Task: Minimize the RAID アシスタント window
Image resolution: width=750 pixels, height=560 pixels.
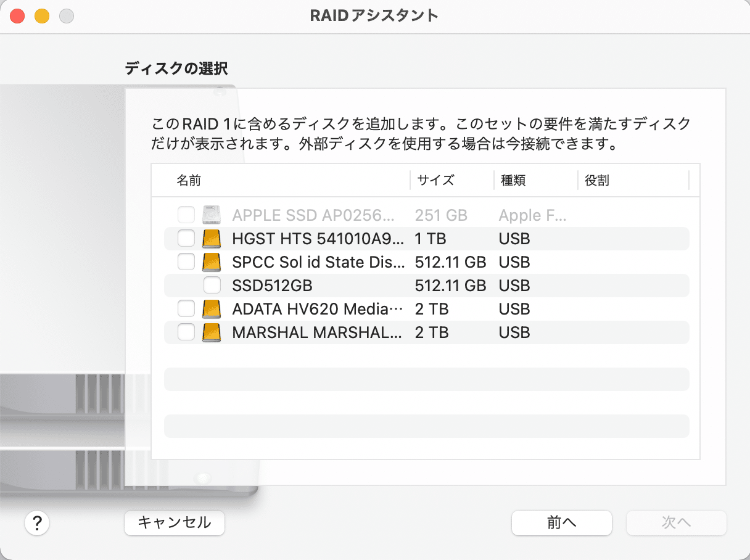Action: click(42, 15)
